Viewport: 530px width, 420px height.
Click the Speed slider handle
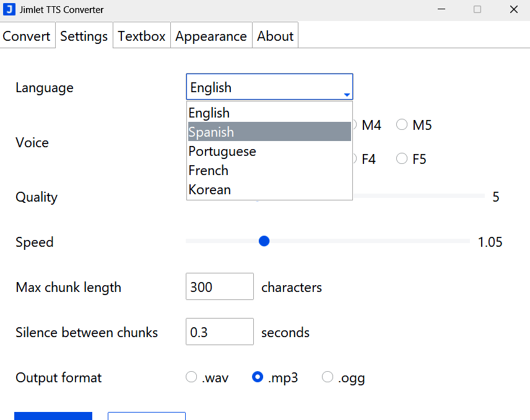(x=264, y=241)
